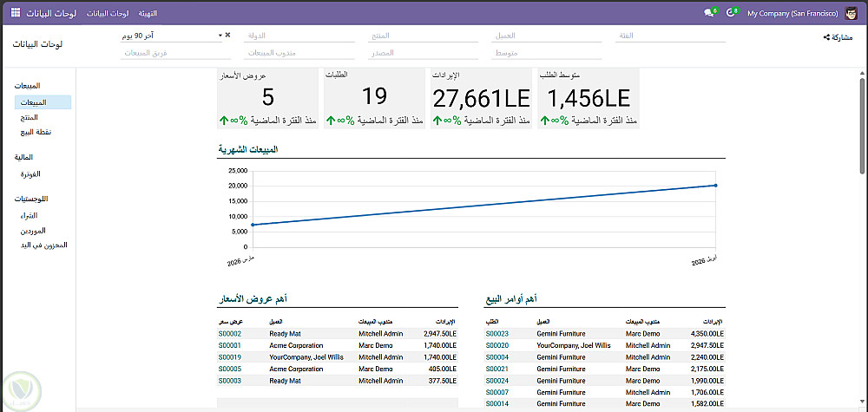868x412 pixels.
Task: Select المبيعات dashboard in sidebar
Action: tap(43, 102)
